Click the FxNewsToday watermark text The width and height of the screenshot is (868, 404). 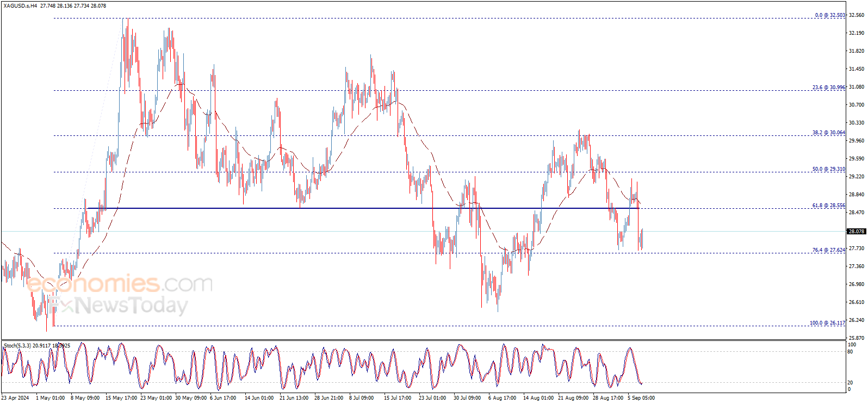117,306
